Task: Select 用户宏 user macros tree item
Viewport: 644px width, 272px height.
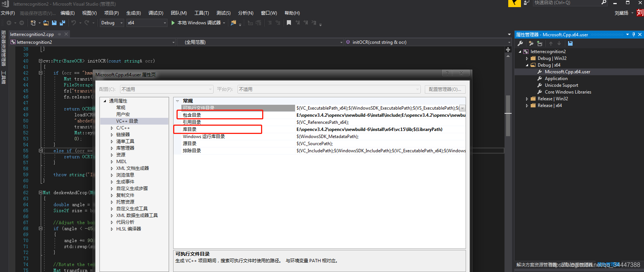Action: (x=123, y=114)
